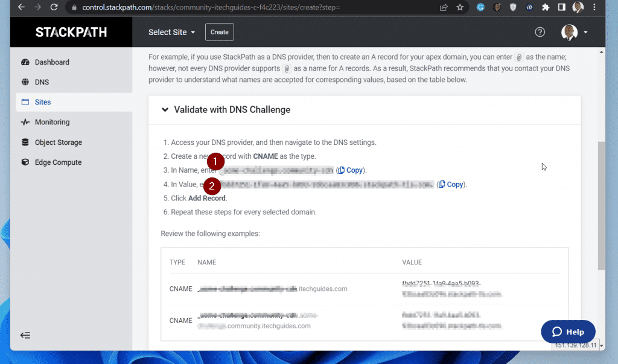Open the Chrome profile avatar
The image size is (618, 364).
coord(578,7)
